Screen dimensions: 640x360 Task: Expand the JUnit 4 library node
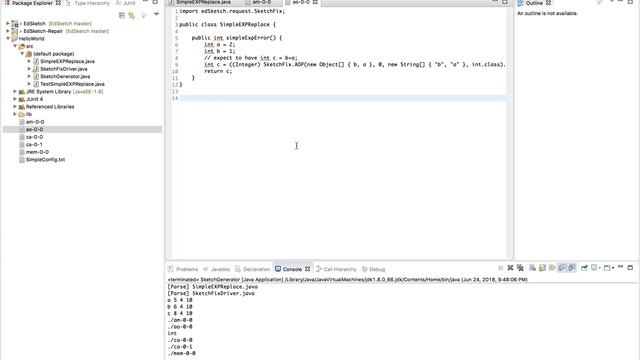click(15, 99)
